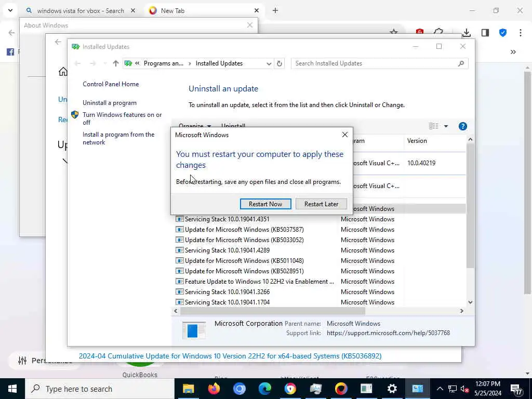Click the Type here to search box
Screen dimensions: 532x399
(x=100, y=389)
